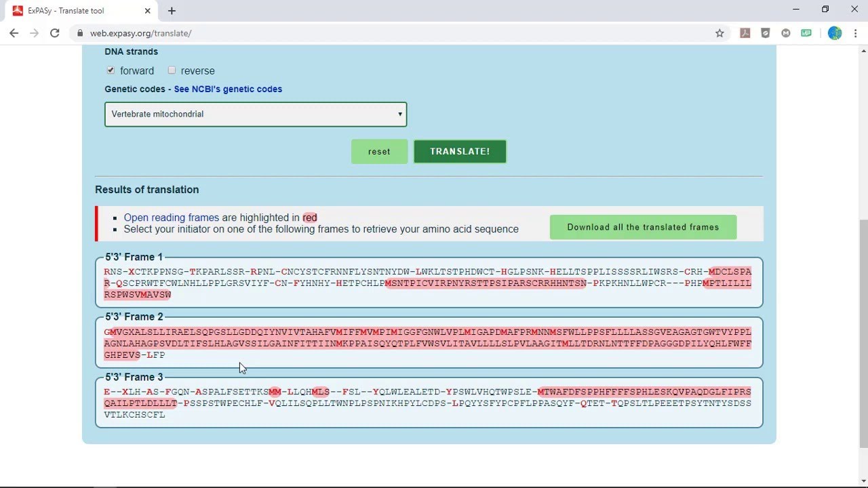The width and height of the screenshot is (868, 488).
Task: Click the red highlighted word in legend
Action: coord(310,218)
